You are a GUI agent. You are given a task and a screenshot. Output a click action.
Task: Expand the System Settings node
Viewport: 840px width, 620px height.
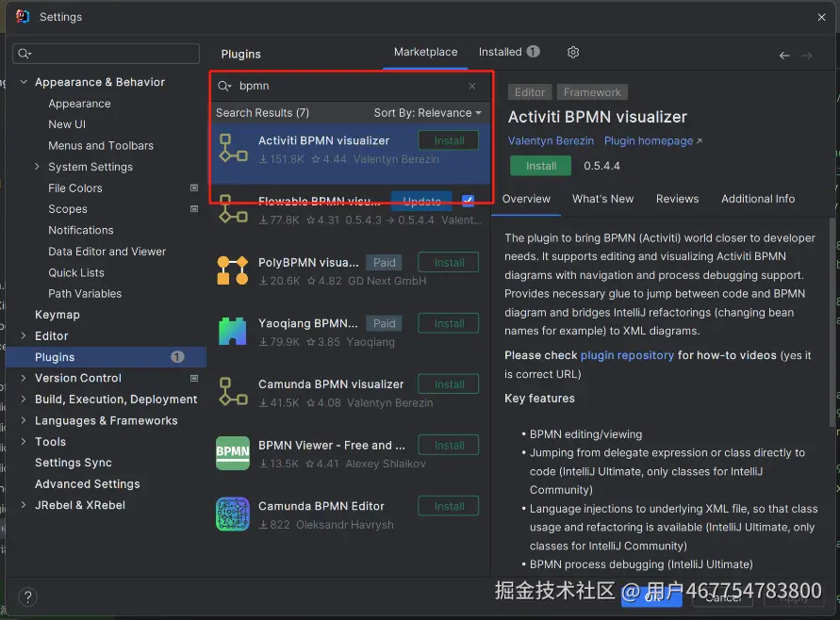(x=37, y=167)
